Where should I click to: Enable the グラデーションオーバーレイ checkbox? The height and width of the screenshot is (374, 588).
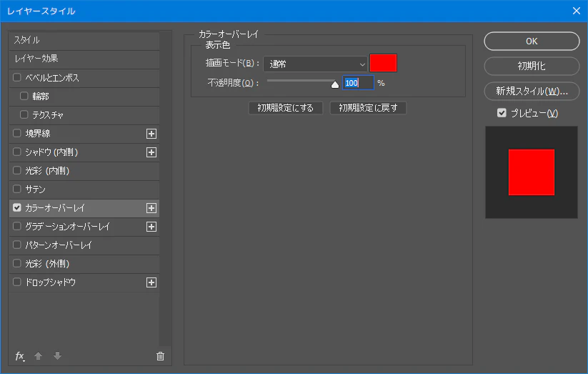[17, 226]
